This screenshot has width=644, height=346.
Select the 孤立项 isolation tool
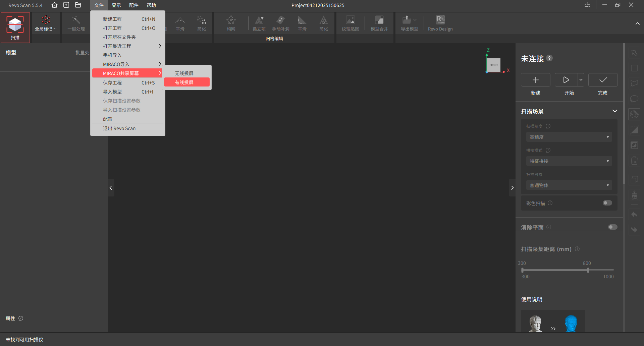click(259, 23)
